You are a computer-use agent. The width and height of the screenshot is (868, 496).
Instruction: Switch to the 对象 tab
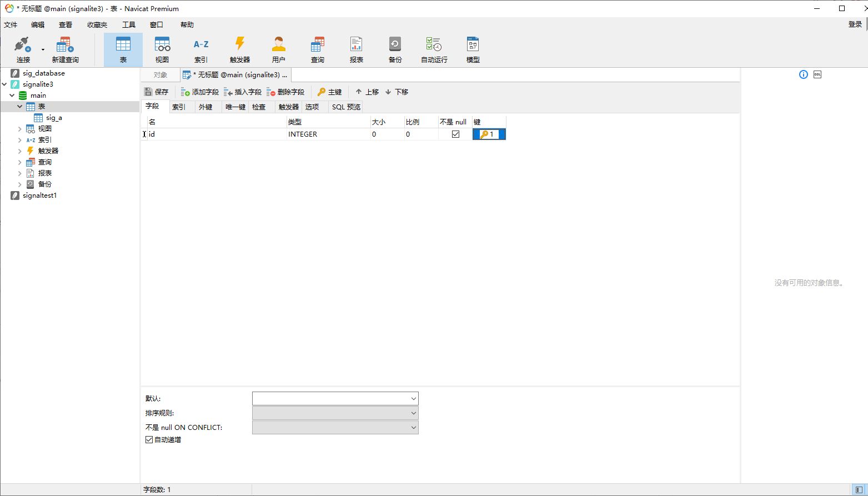click(x=160, y=75)
